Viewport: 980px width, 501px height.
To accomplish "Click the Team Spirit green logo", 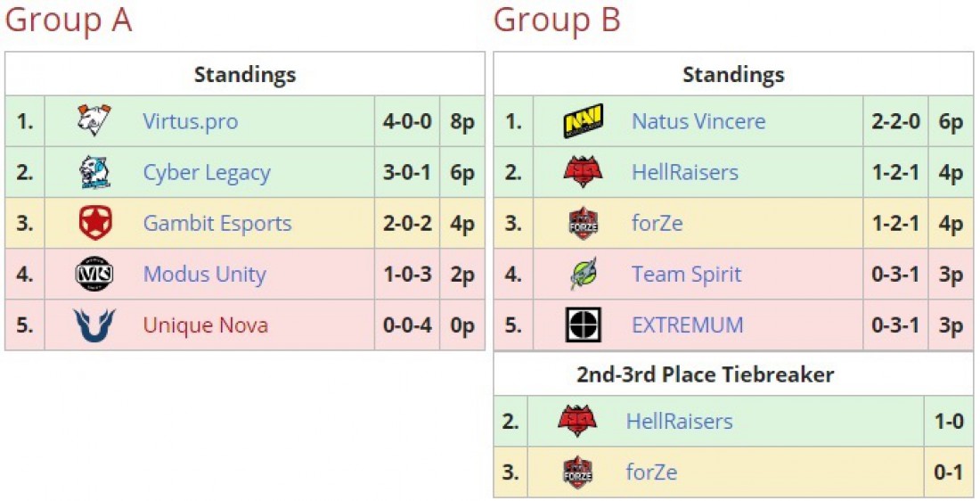I will coord(584,274).
